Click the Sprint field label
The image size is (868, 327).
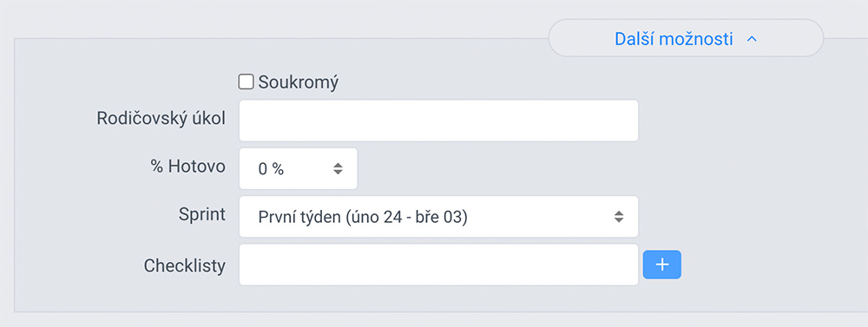point(202,215)
